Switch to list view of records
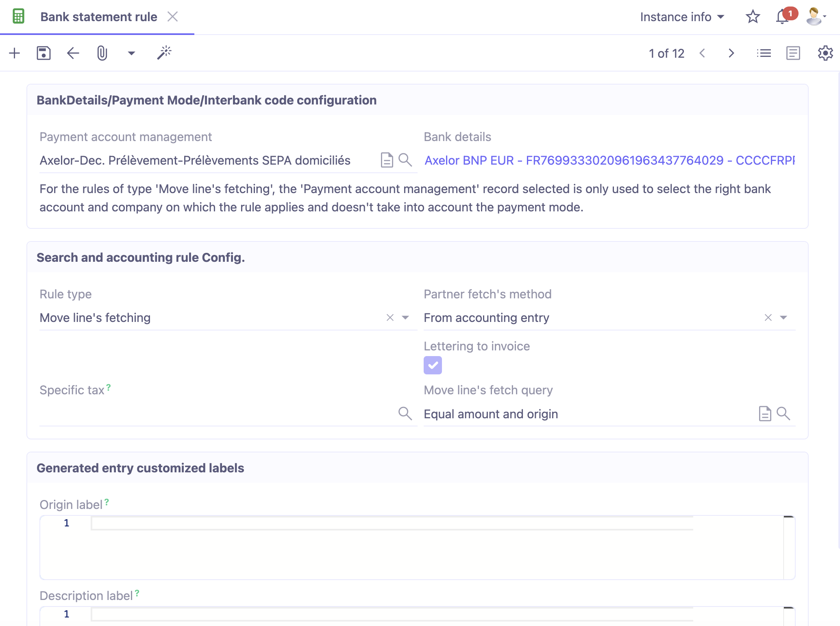The height and width of the screenshot is (626, 840). pos(764,53)
